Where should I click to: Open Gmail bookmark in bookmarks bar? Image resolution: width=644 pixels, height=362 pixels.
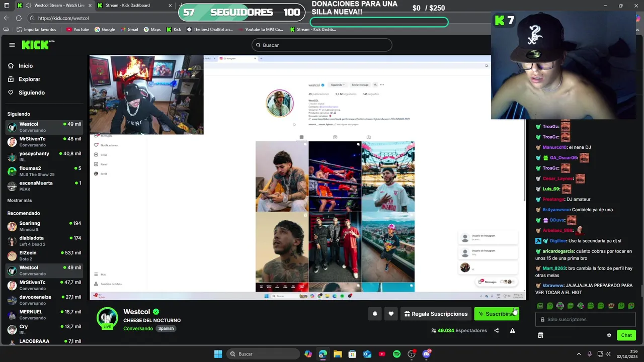(129, 30)
